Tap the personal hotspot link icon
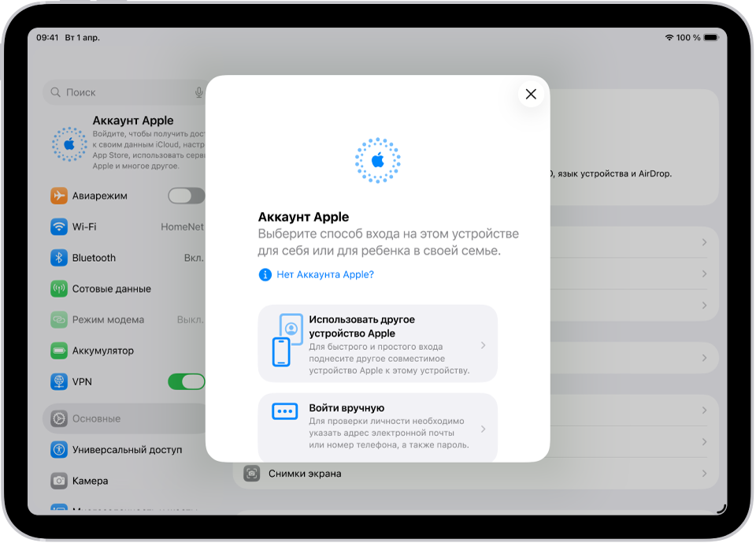The width and height of the screenshot is (756, 543). tap(59, 319)
